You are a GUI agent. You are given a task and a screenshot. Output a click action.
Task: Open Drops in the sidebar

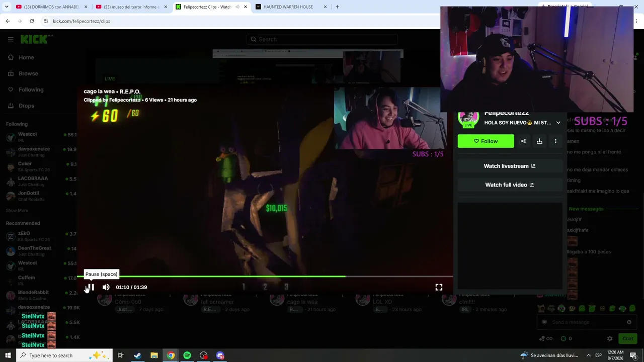[21, 106]
